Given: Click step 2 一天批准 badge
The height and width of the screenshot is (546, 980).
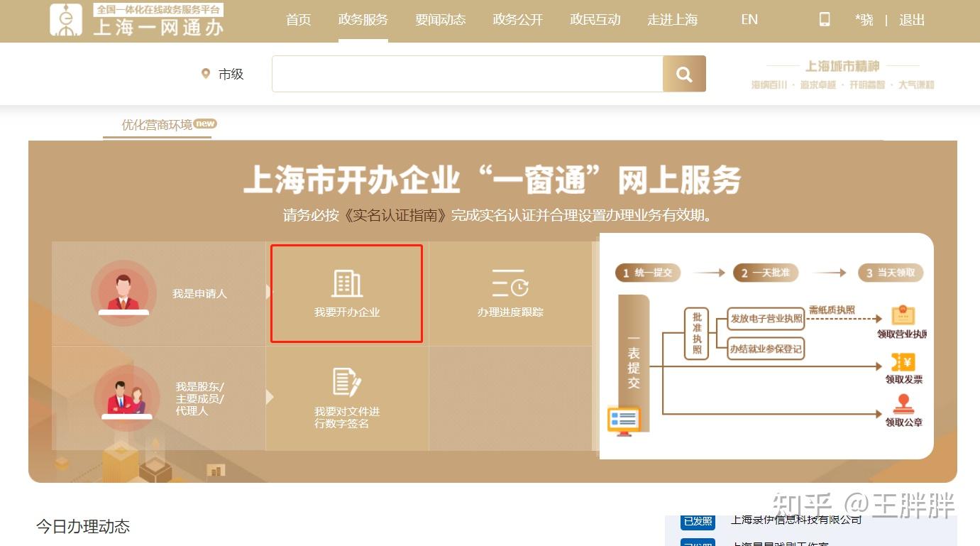Looking at the screenshot, I should point(766,273).
